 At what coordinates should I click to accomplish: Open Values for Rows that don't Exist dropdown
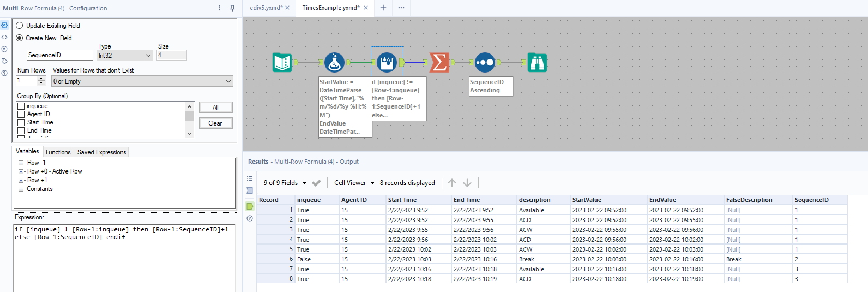click(142, 81)
